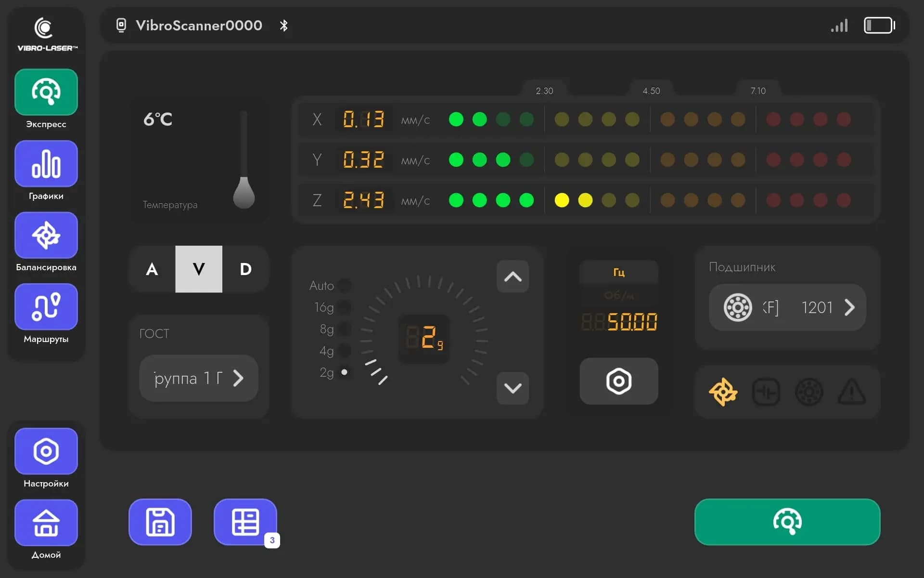Screen dimensions: 924x578
Task: Select the Auto range option
Action: (344, 286)
